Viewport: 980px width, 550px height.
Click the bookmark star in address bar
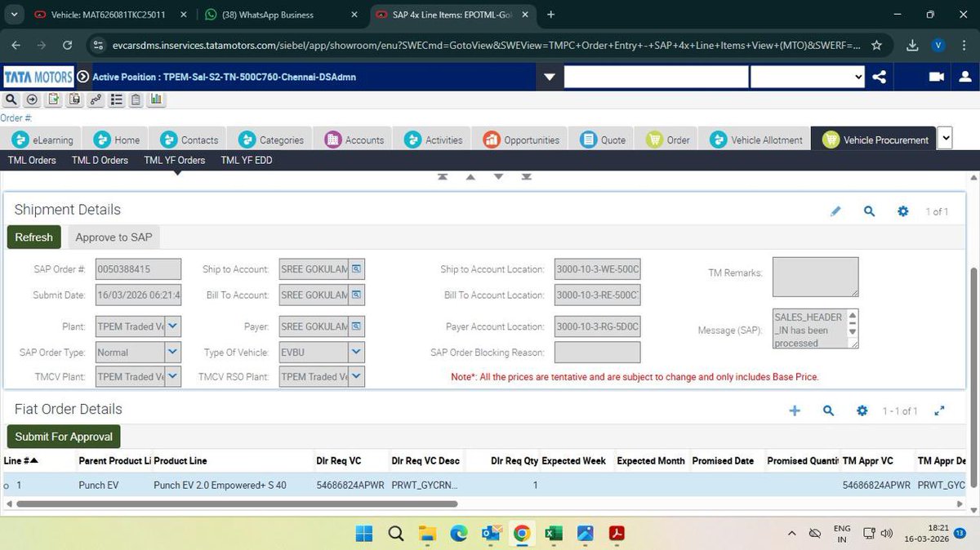[876, 46]
